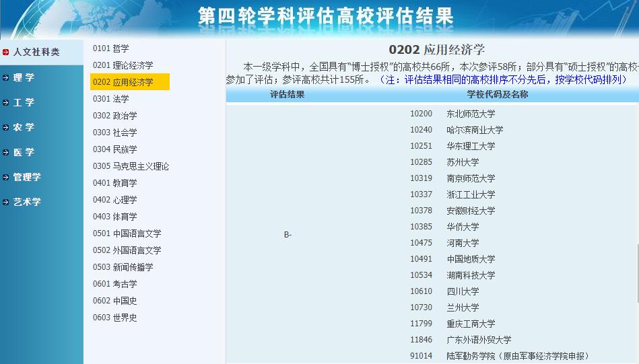Click the page title 0202 应用经济学
Screen dimensions: 639x364
[x=436, y=50]
